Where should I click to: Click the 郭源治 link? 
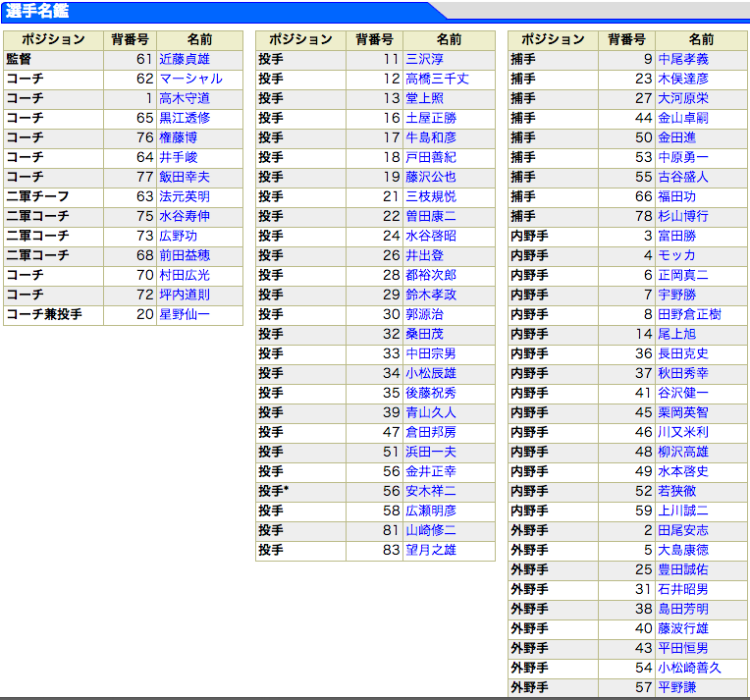pyautogui.click(x=425, y=314)
